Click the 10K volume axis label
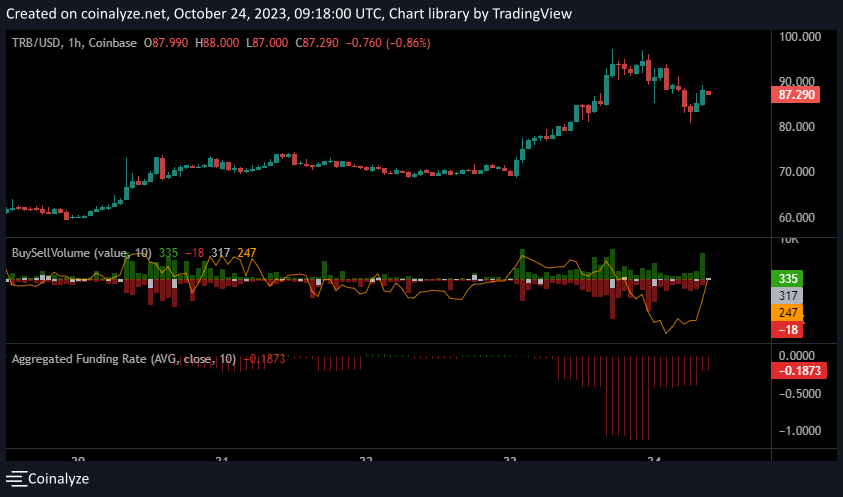 tap(789, 241)
